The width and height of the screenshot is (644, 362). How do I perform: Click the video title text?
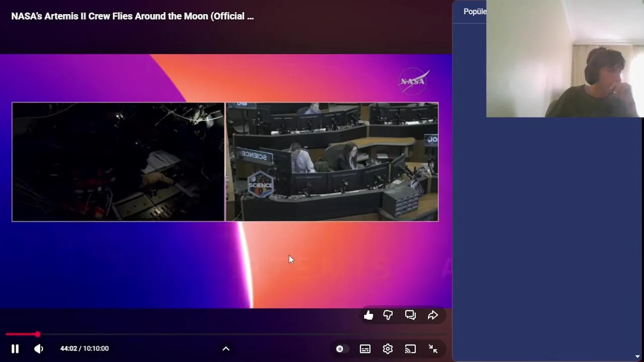pos(132,16)
